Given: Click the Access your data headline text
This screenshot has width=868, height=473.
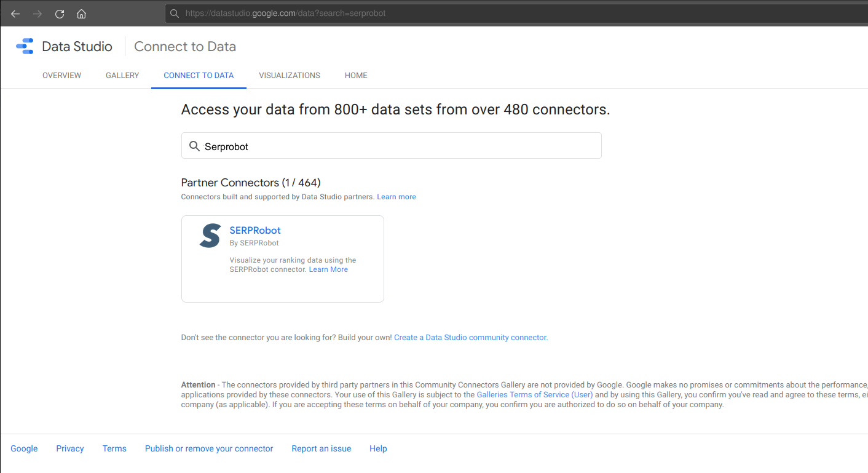Looking at the screenshot, I should 395,110.
